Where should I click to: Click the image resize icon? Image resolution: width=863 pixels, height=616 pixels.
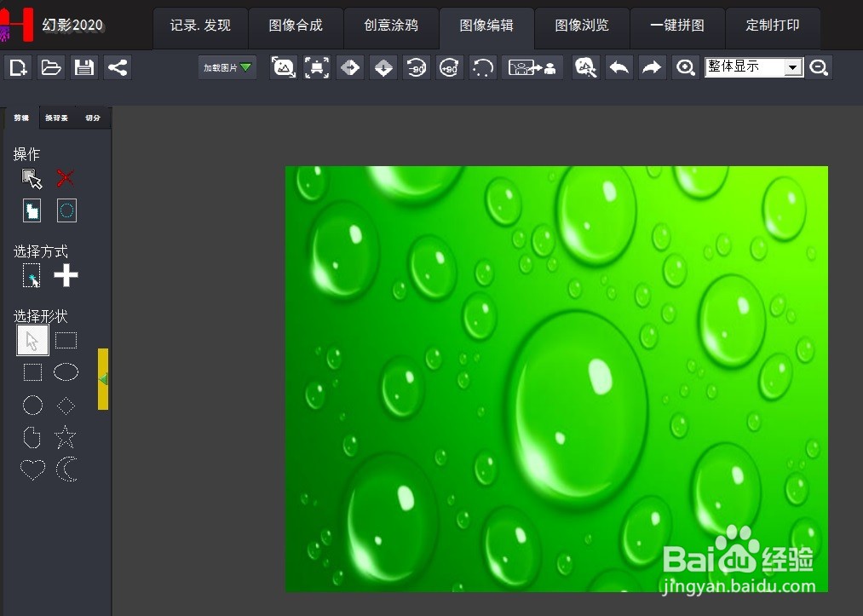(x=284, y=67)
